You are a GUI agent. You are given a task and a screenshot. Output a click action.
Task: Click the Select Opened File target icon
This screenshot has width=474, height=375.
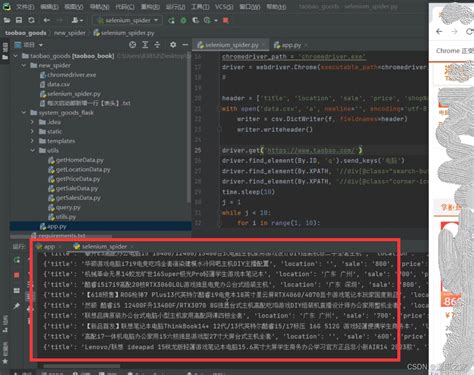(132, 45)
